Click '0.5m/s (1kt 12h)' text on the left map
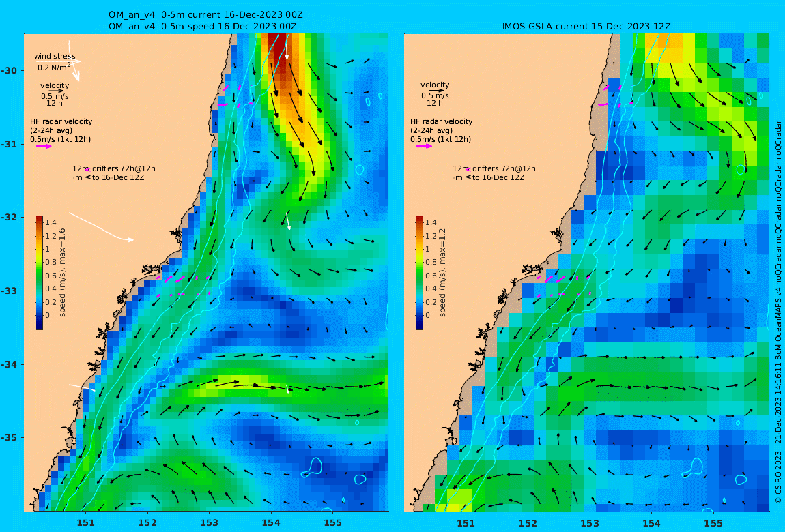Screen dimensions: 785x532 (61, 139)
